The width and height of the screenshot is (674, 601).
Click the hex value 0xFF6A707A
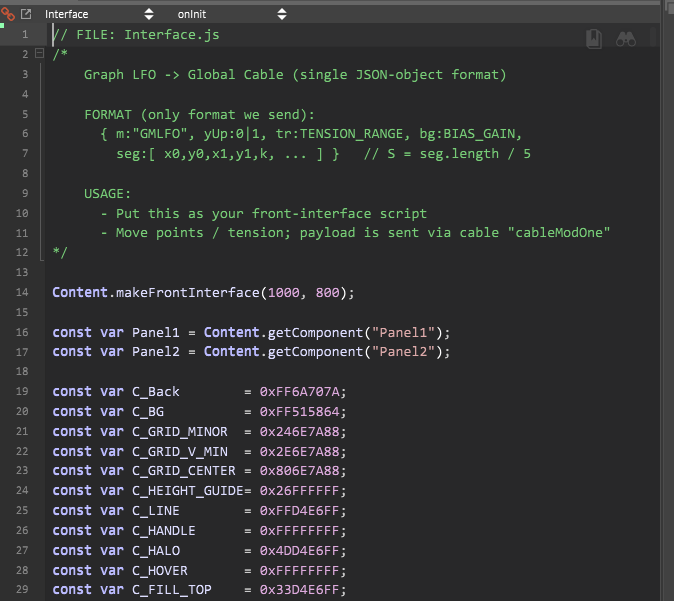[300, 392]
